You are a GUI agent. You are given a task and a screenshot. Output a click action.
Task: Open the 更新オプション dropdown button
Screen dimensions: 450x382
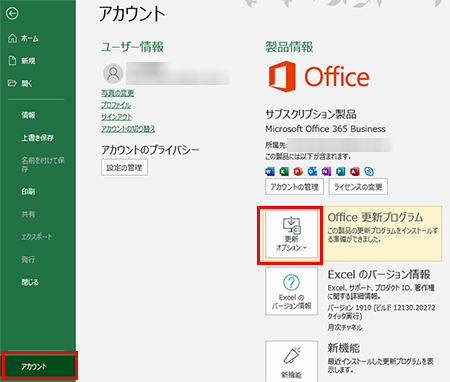pos(292,234)
